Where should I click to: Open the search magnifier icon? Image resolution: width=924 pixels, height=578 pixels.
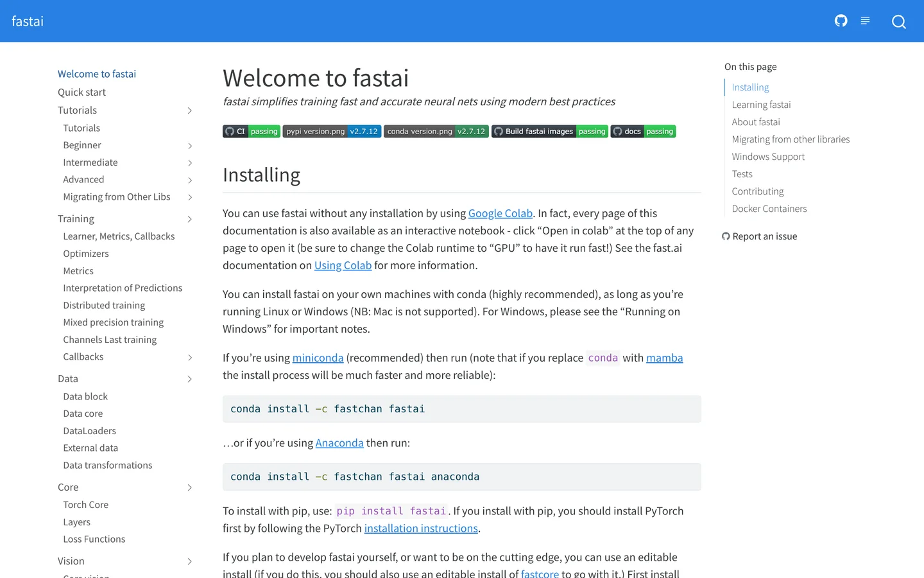899,22
